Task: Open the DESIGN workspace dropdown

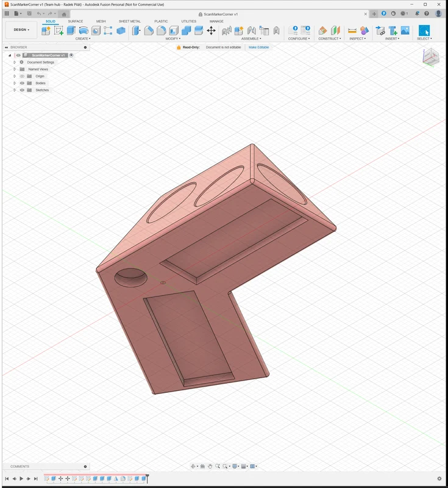Action: pos(21,29)
